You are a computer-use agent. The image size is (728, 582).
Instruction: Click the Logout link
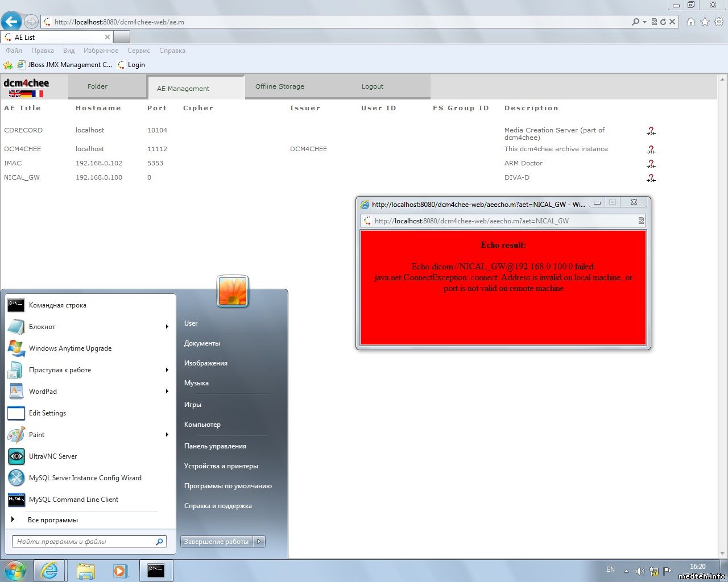(372, 86)
